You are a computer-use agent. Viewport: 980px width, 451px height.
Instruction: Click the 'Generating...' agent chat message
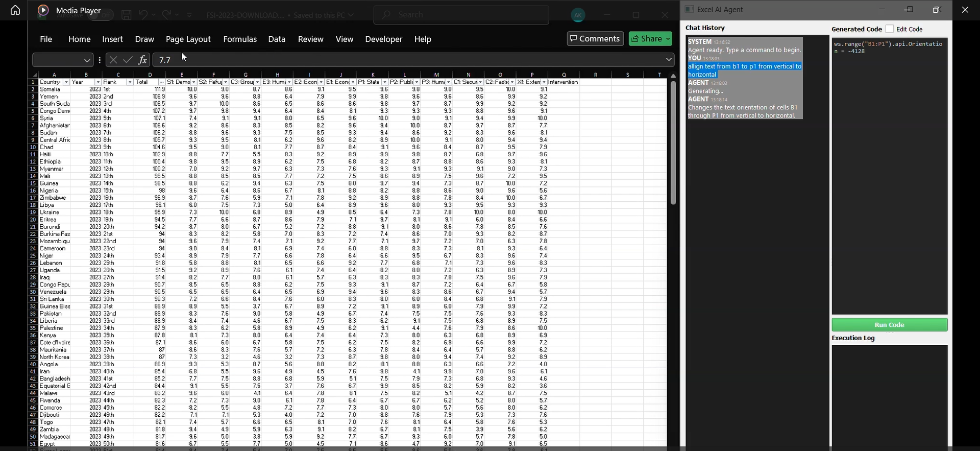[706, 91]
